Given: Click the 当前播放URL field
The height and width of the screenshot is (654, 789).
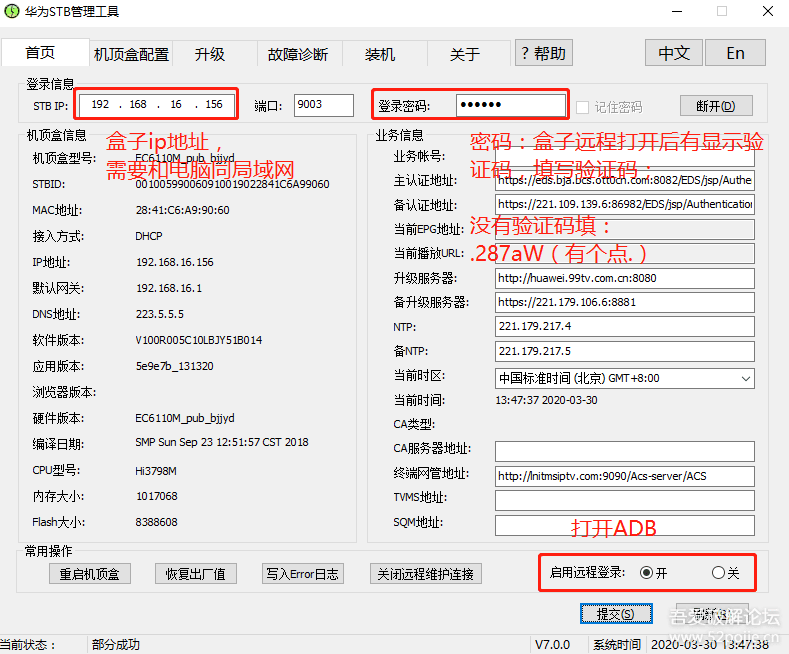Looking at the screenshot, I should click(624, 253).
